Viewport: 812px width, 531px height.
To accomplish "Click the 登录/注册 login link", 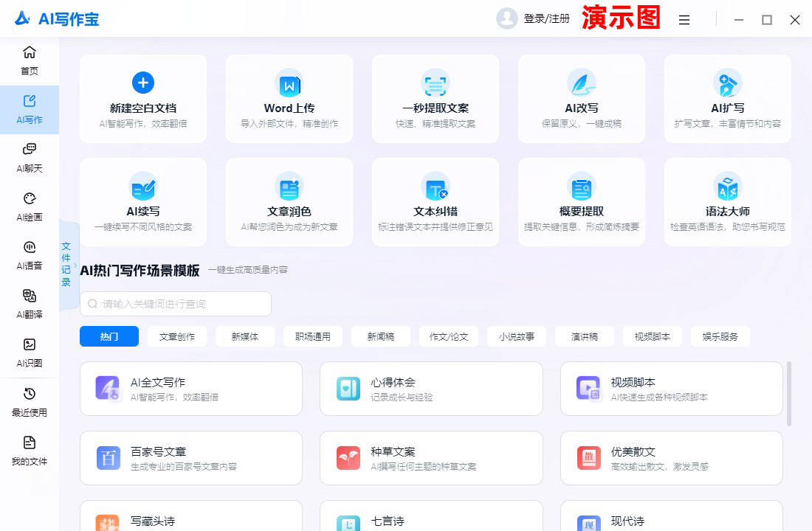I will coord(546,19).
